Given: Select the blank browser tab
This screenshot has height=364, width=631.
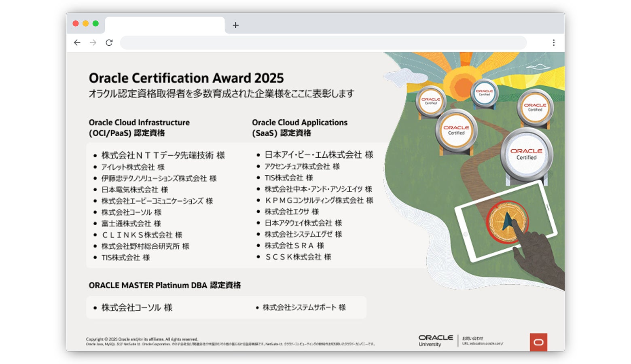Looking at the screenshot, I should [165, 25].
